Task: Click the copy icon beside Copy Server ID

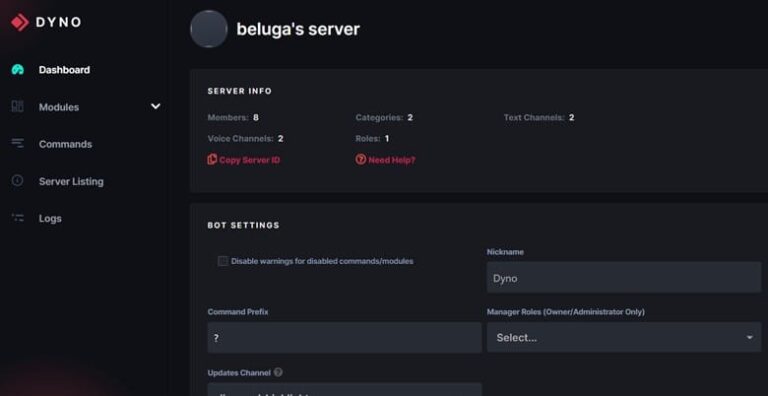Action: pyautogui.click(x=212, y=159)
